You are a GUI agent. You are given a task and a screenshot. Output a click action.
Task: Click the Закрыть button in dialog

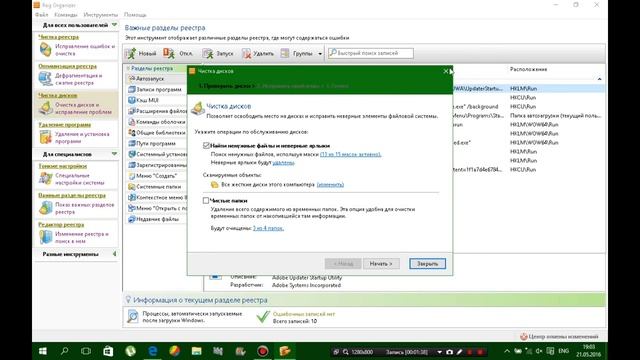(427, 264)
